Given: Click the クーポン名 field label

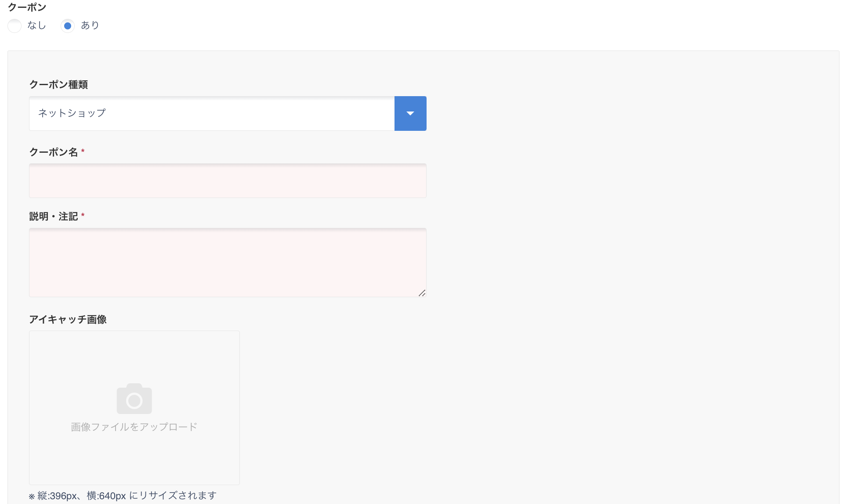Looking at the screenshot, I should pos(54,152).
